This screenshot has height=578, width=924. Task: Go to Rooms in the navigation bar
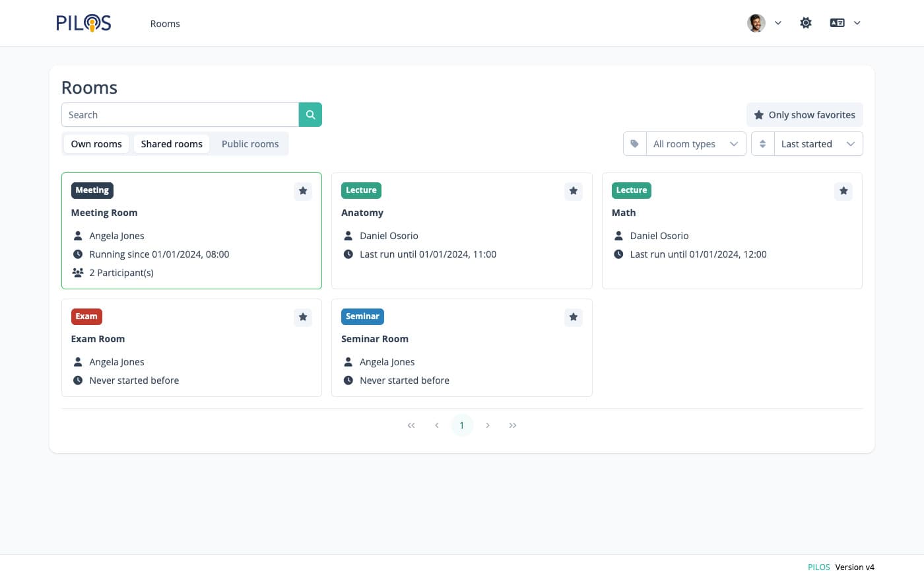coord(165,24)
